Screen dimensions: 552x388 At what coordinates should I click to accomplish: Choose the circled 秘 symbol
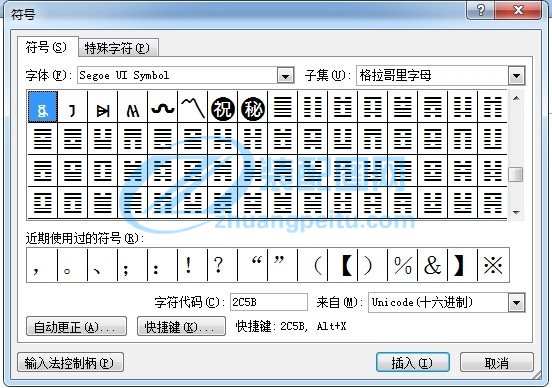(252, 108)
